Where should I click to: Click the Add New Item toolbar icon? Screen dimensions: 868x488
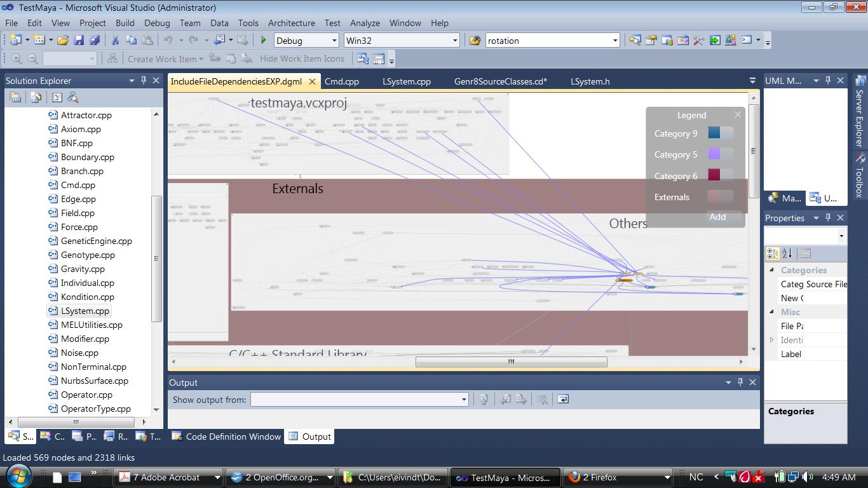click(x=39, y=40)
